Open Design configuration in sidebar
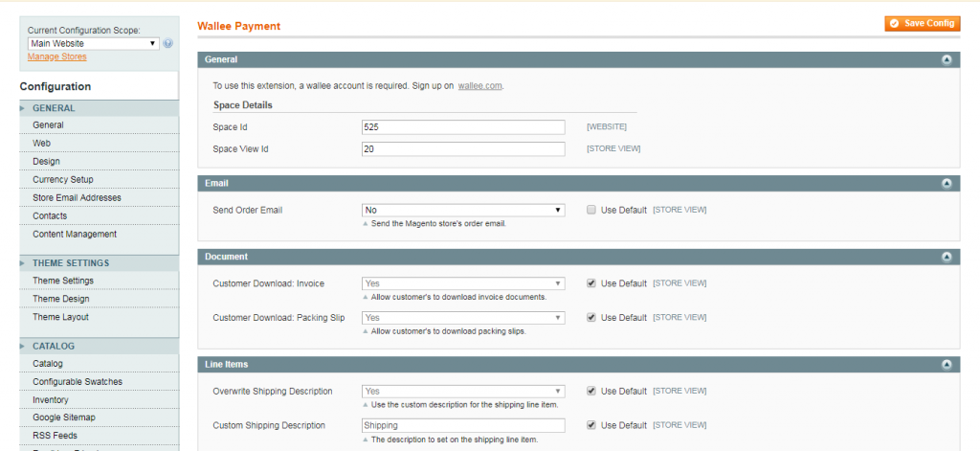Screen dimensions: 980x451 pyautogui.click(x=99, y=162)
